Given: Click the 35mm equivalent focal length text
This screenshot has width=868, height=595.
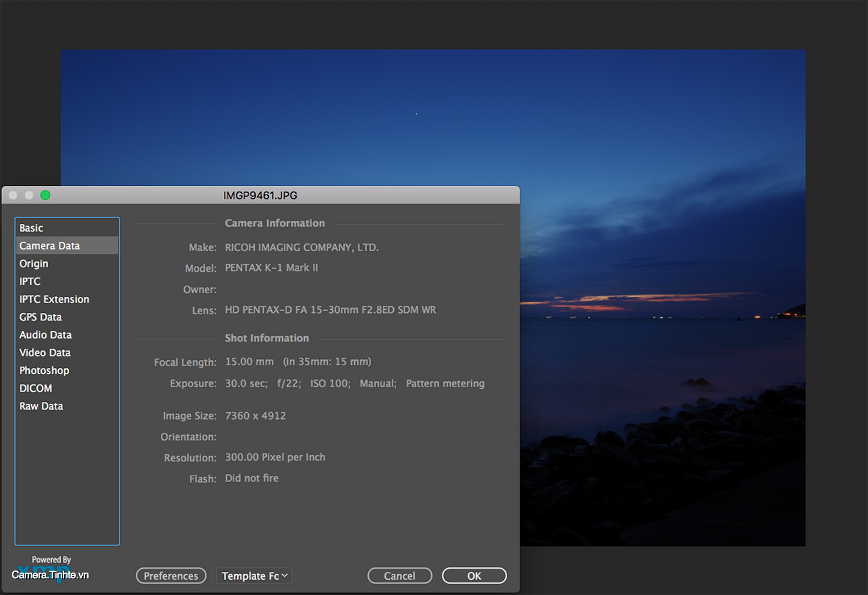Looking at the screenshot, I should pyautogui.click(x=327, y=361).
